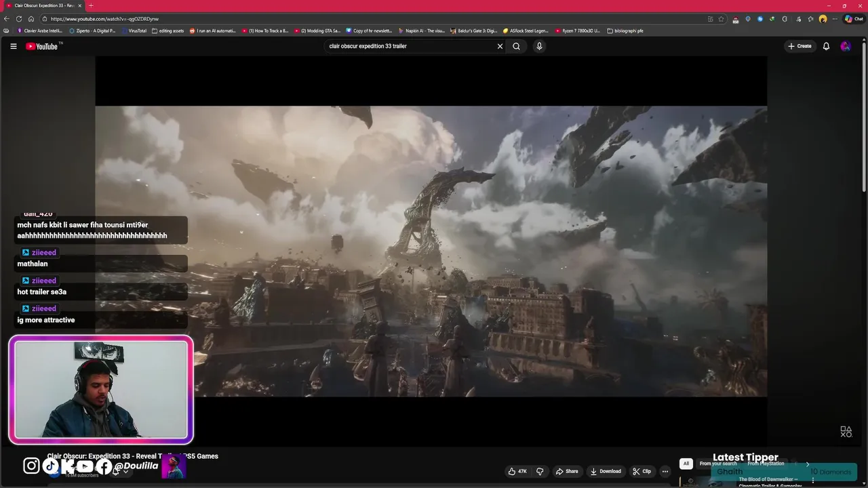Open VirusTotal bookmark
The height and width of the screenshot is (488, 868).
click(134, 30)
